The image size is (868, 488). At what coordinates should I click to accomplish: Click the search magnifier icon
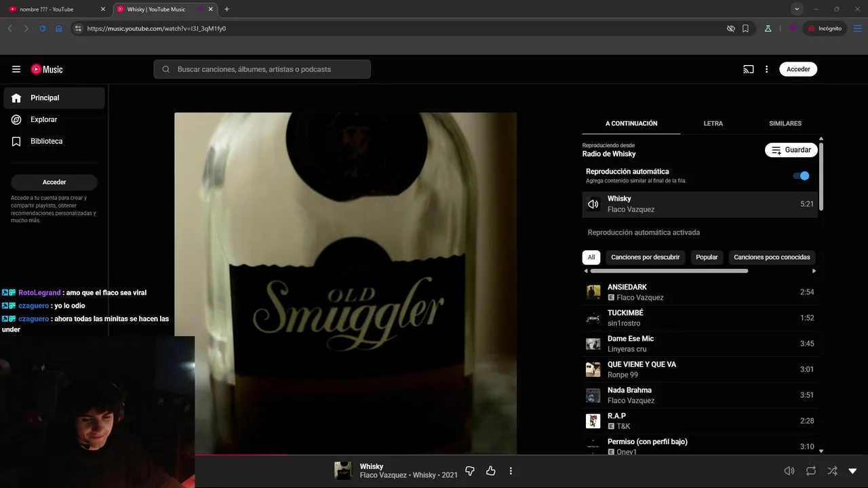point(165,69)
